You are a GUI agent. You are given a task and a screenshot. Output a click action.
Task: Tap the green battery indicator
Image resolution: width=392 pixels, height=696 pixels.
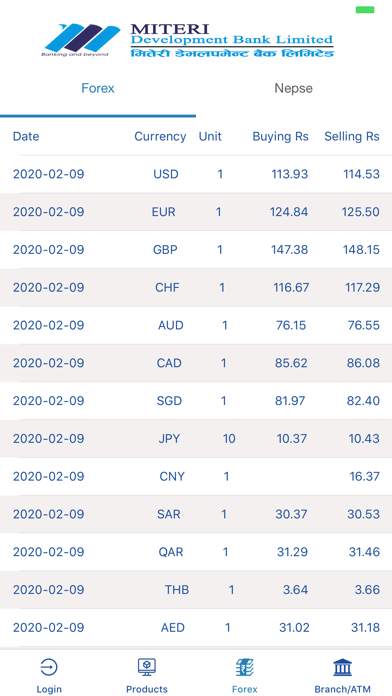pyautogui.click(x=365, y=10)
